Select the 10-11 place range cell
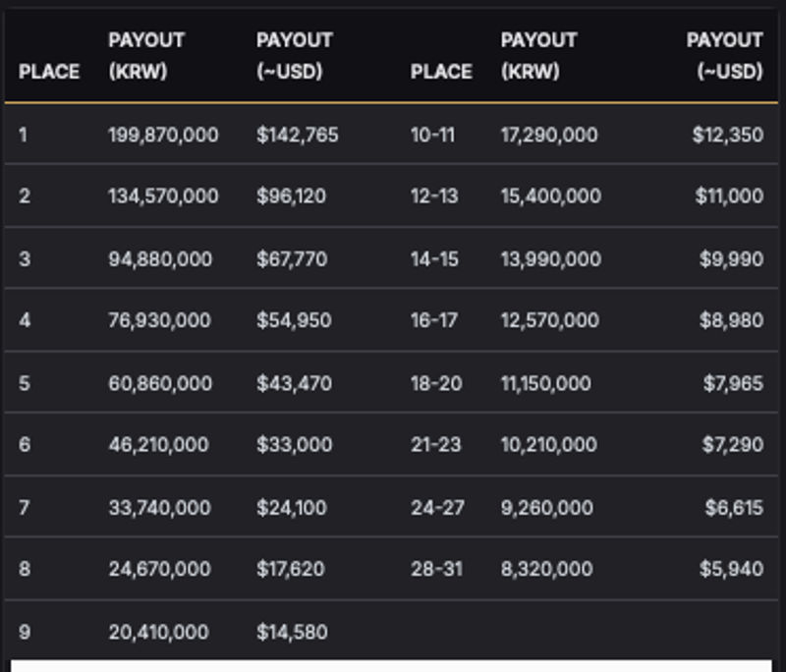 point(432,135)
